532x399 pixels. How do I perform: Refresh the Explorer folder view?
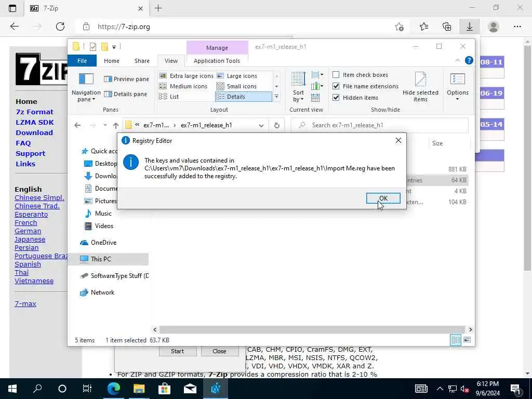point(277,125)
